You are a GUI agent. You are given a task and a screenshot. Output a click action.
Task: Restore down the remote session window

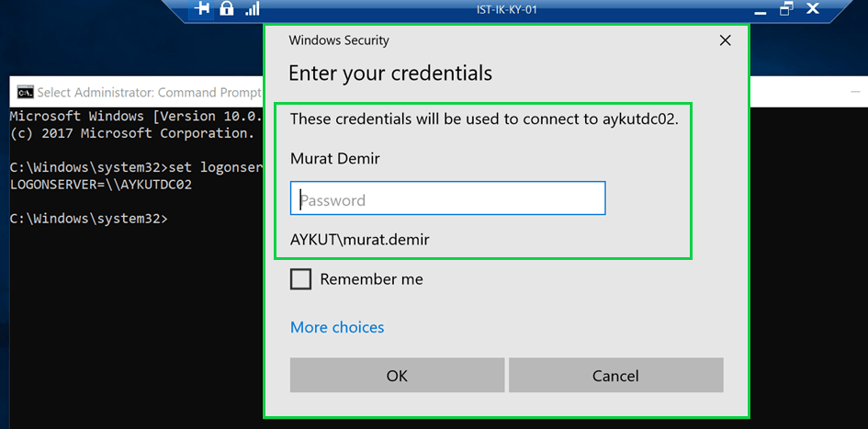pos(785,9)
